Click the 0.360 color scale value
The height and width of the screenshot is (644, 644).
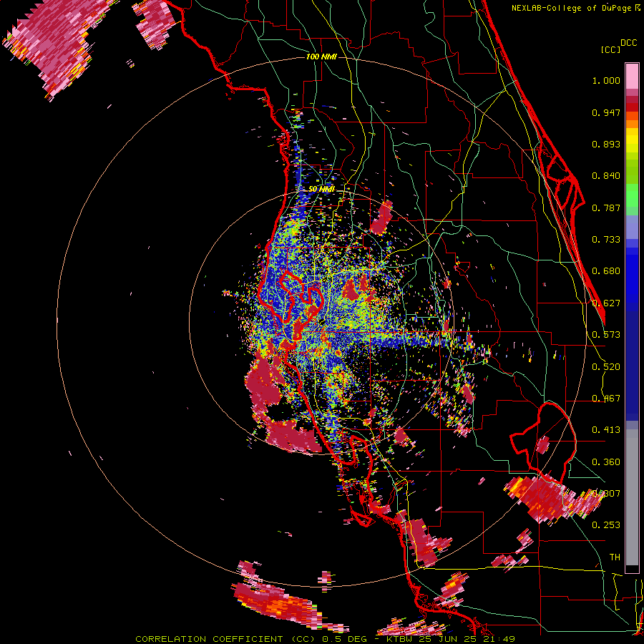pos(606,462)
